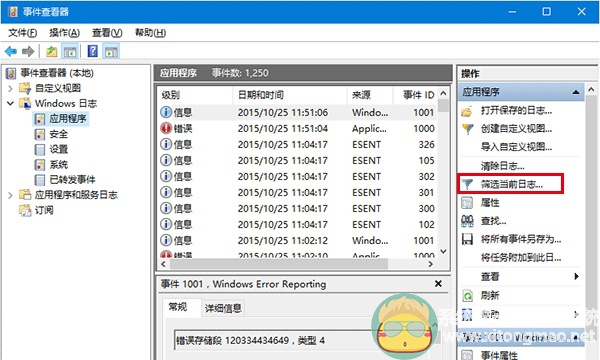Select the event row with ID 302

pyautogui.click(x=297, y=177)
